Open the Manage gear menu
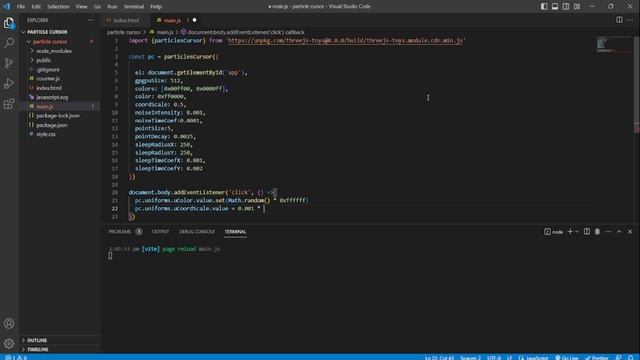Viewport: 640px width, 360px height. 9,343
